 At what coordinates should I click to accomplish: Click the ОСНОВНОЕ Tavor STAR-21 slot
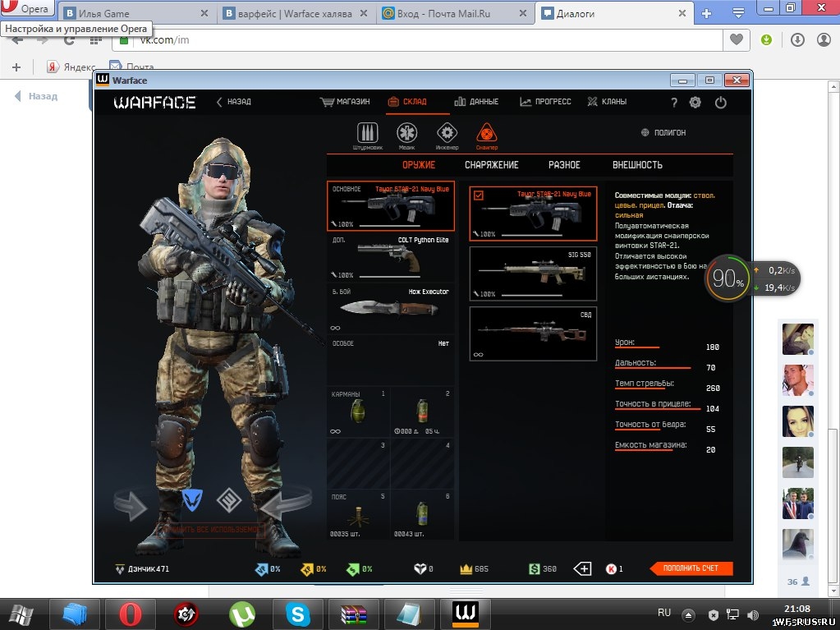(x=391, y=205)
